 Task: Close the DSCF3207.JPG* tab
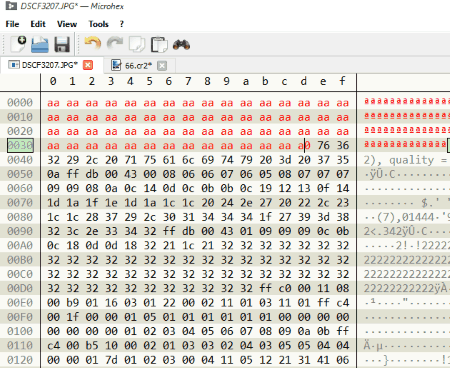click(x=88, y=65)
